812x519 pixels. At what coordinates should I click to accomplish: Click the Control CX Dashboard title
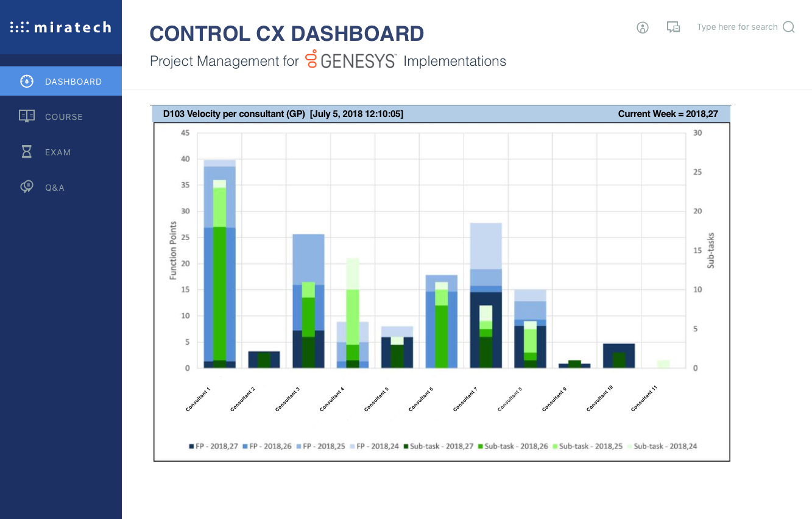click(287, 34)
